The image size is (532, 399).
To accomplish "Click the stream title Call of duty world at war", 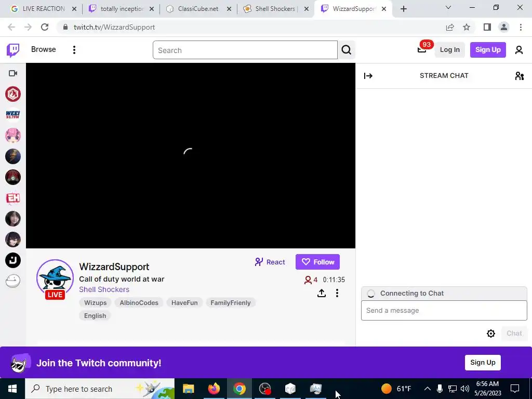I will [122, 279].
